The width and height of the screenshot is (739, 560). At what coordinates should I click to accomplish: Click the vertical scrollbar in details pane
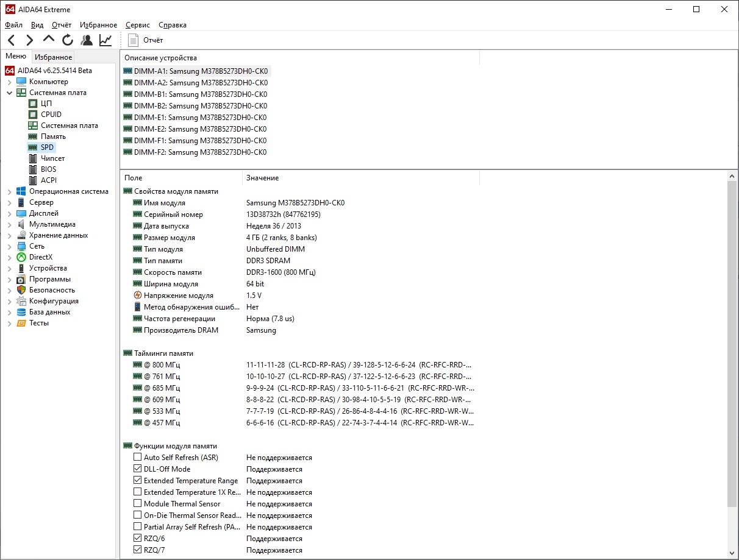tap(732, 344)
